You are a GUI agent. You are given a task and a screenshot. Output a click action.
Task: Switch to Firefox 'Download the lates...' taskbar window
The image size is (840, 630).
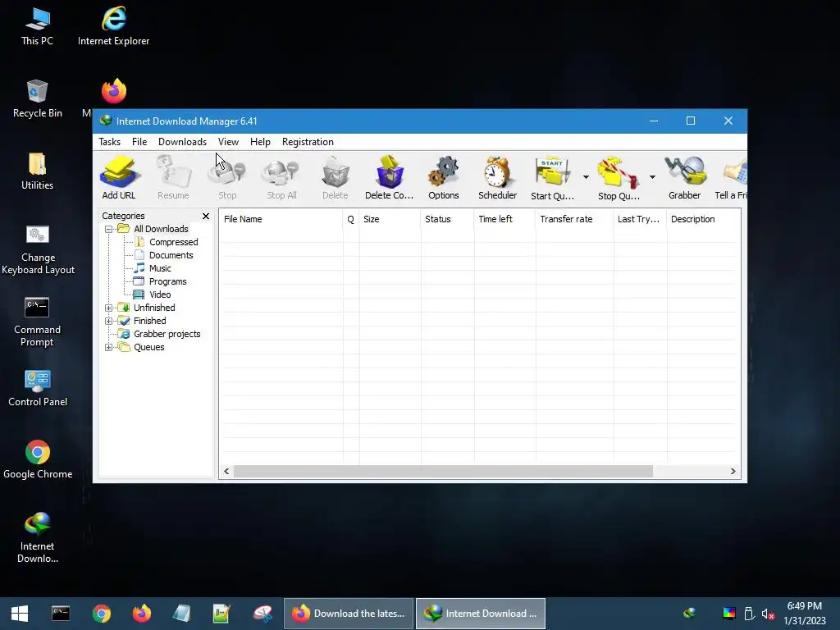pos(349,614)
